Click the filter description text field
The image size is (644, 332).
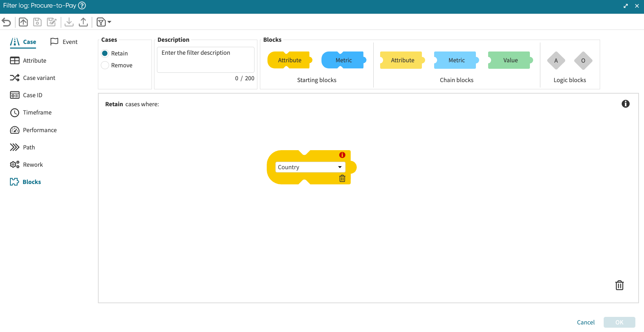206,59
